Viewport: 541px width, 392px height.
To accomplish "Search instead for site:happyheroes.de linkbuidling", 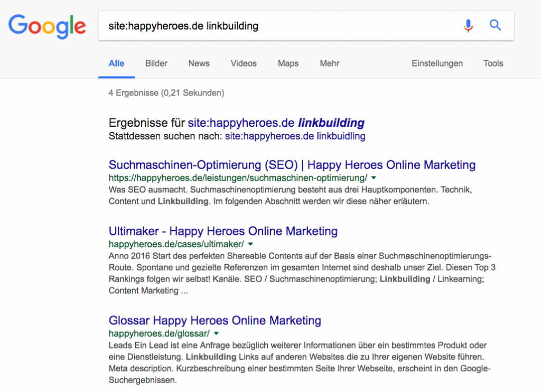I will click(x=295, y=136).
